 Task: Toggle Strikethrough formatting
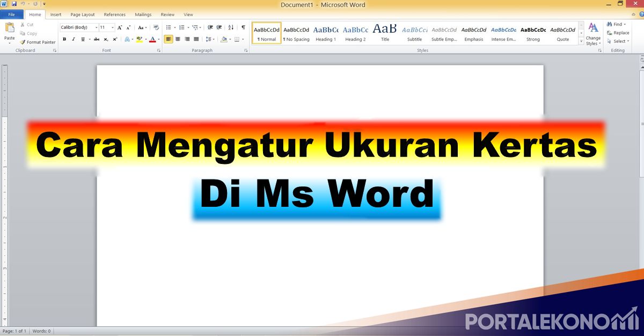[97, 39]
